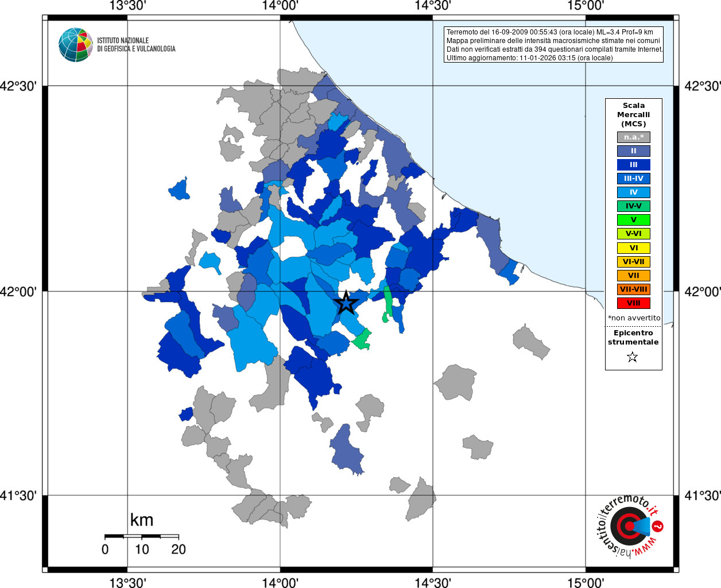The width and height of the screenshot is (721, 588).
Task: Select the n.a. gray legend swatch
Action: [x=634, y=137]
